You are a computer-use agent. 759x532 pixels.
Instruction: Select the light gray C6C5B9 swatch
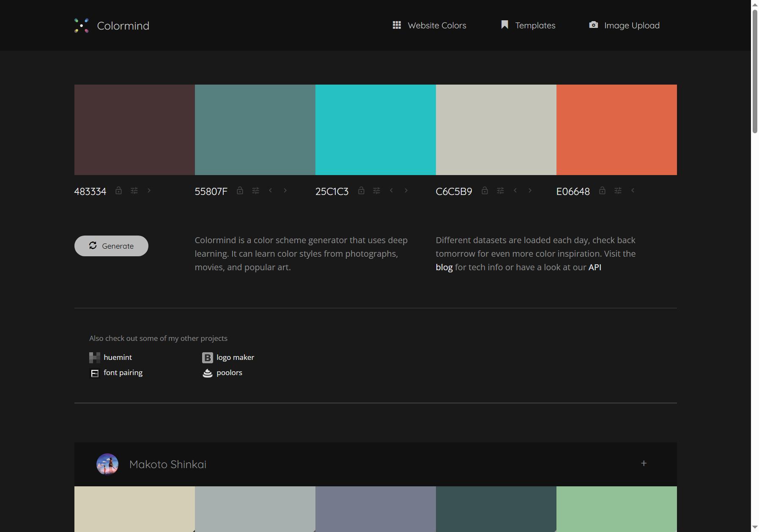[x=496, y=130]
